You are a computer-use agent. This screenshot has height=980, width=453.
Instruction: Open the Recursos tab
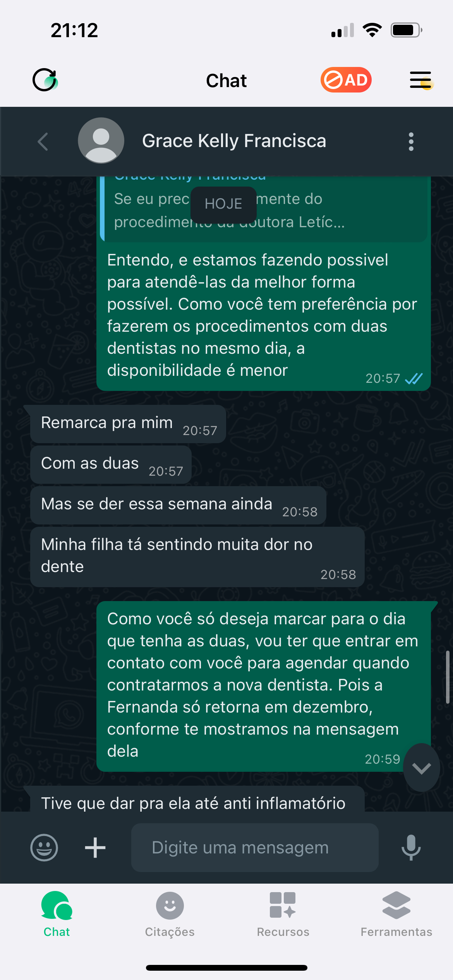[x=283, y=913]
